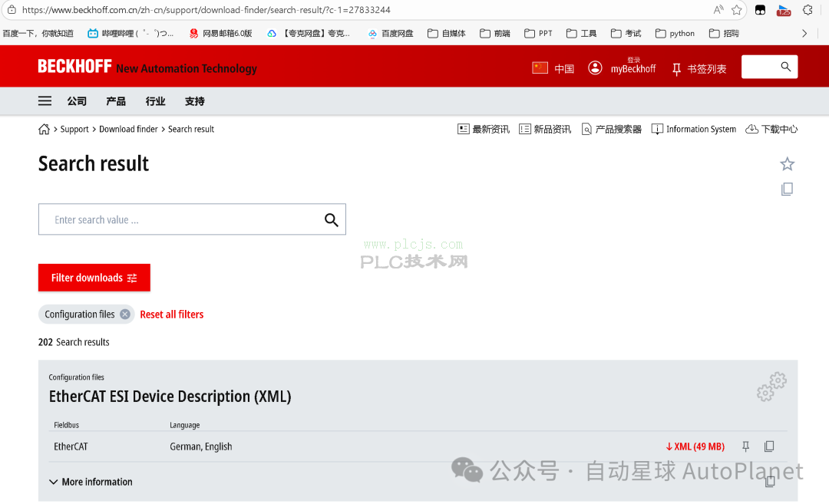The height and width of the screenshot is (504, 829).
Task: Click the red extension icon in the browser toolbar
Action: pos(784,9)
